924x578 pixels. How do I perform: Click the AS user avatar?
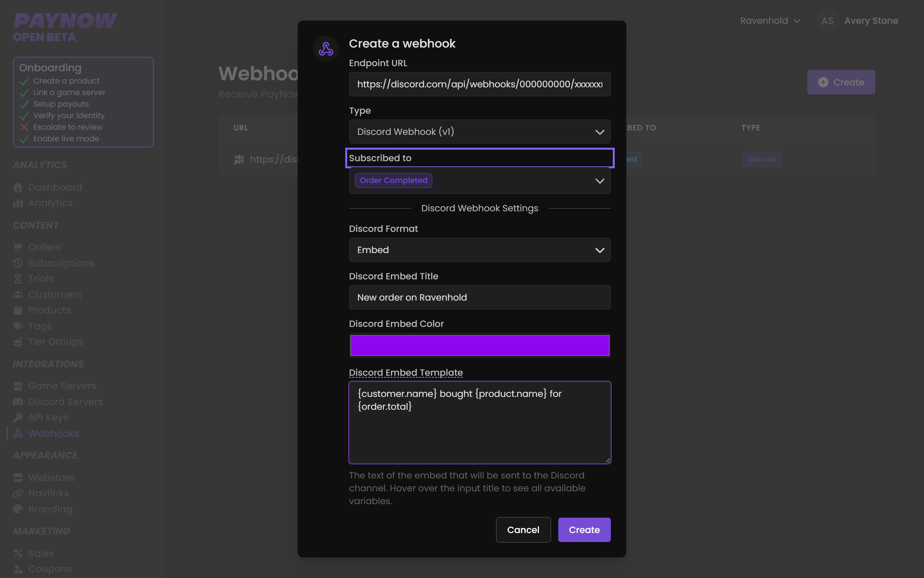pos(827,21)
